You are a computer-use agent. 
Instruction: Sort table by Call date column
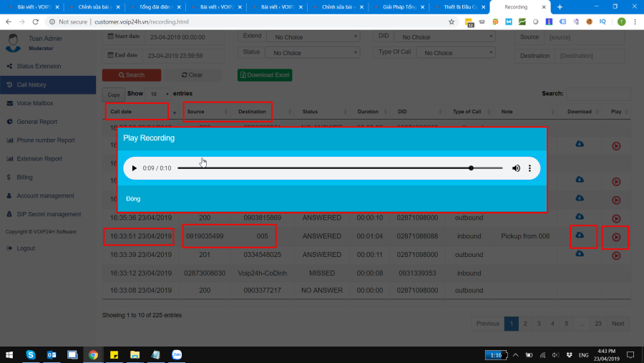pos(137,112)
